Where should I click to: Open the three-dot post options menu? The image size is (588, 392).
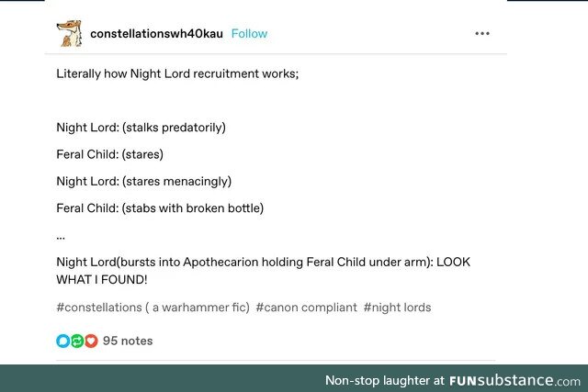pyautogui.click(x=481, y=33)
